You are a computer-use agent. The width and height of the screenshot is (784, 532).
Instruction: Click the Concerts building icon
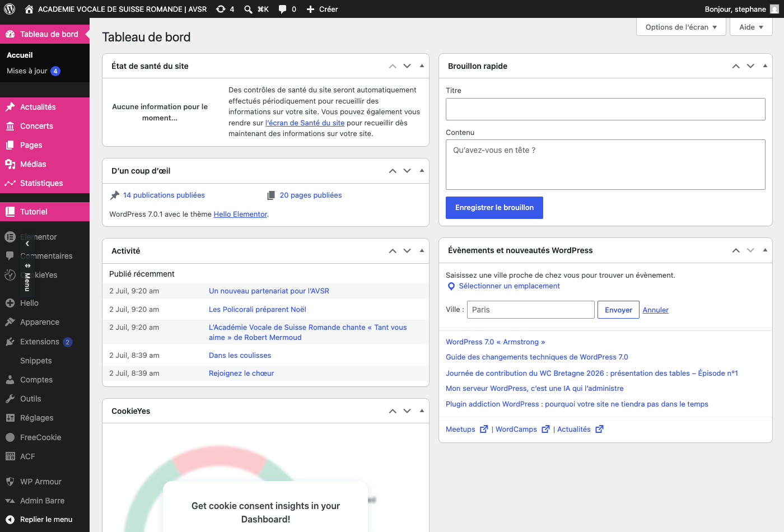(x=10, y=126)
